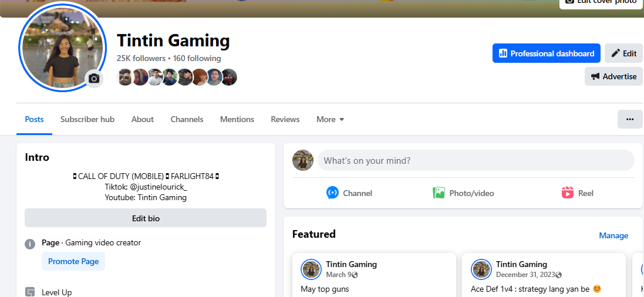
Task: Click the avatar on December 31 post
Action: pyautogui.click(x=481, y=269)
